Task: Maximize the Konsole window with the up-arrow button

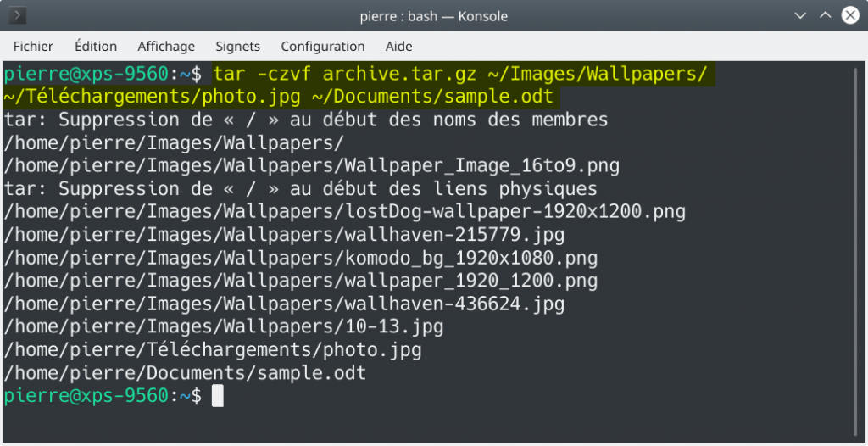Action: coord(825,15)
